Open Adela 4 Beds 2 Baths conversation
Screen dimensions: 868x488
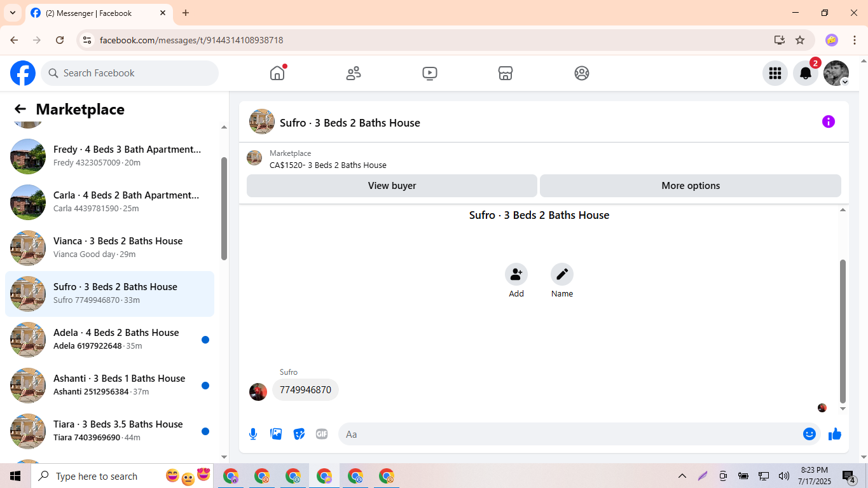coord(109,340)
